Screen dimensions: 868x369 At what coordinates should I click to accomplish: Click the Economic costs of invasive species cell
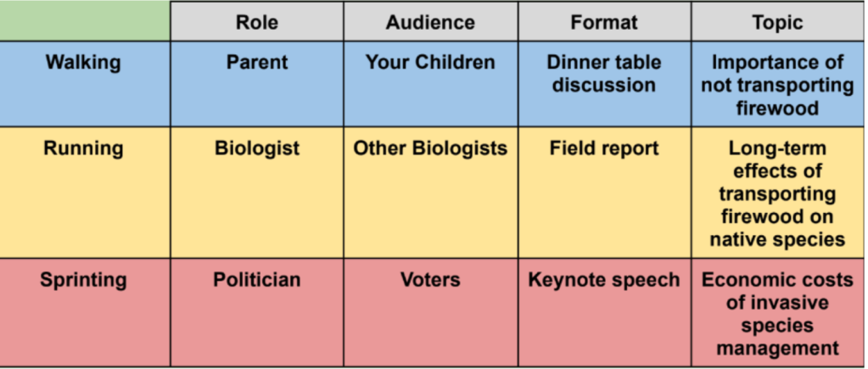pyautogui.click(x=777, y=314)
